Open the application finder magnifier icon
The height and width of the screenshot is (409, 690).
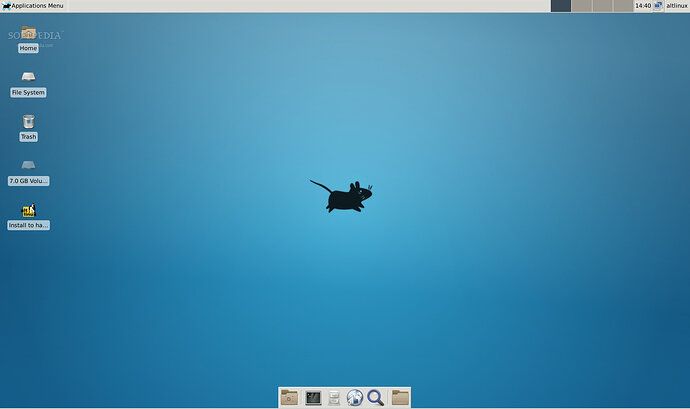376,397
